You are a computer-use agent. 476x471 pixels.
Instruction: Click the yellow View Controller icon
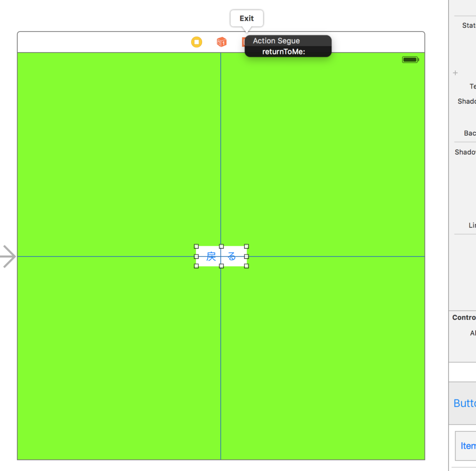click(x=197, y=42)
